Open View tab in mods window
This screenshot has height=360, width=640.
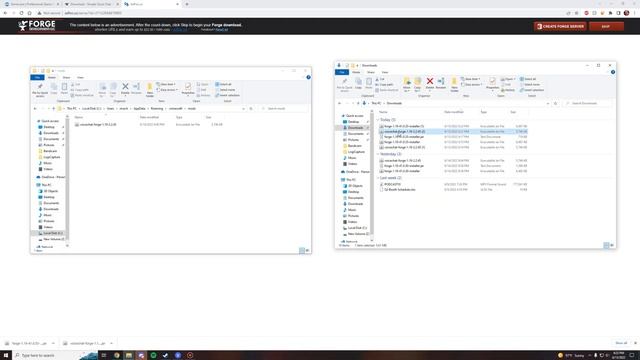tap(80, 78)
